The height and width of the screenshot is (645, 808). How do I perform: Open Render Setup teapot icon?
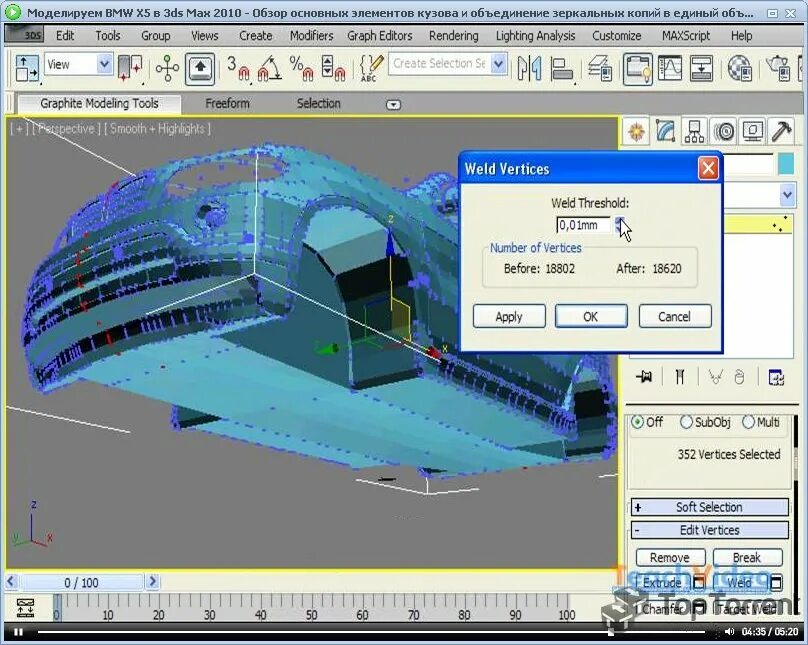pyautogui.click(x=778, y=69)
